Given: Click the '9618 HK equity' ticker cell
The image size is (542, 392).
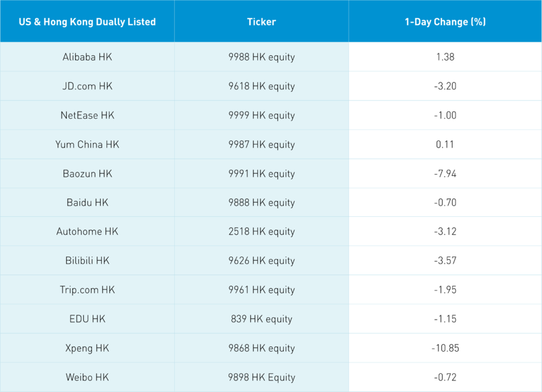Looking at the screenshot, I should 261,86.
